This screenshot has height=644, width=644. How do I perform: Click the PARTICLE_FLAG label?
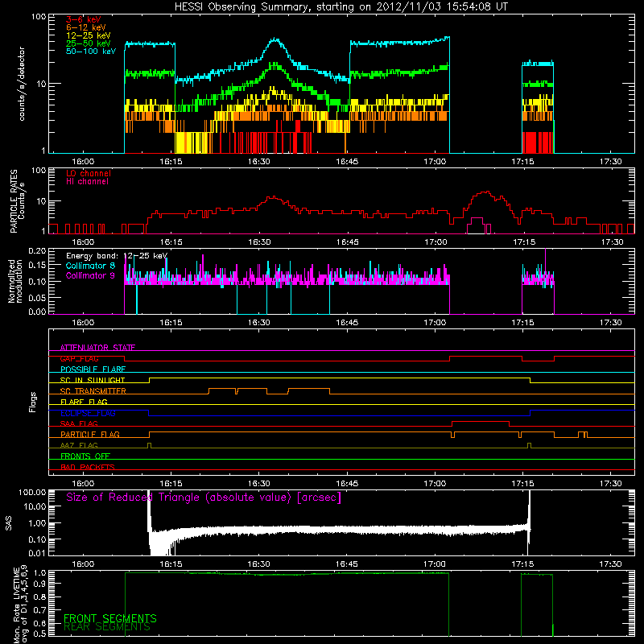click(90, 435)
